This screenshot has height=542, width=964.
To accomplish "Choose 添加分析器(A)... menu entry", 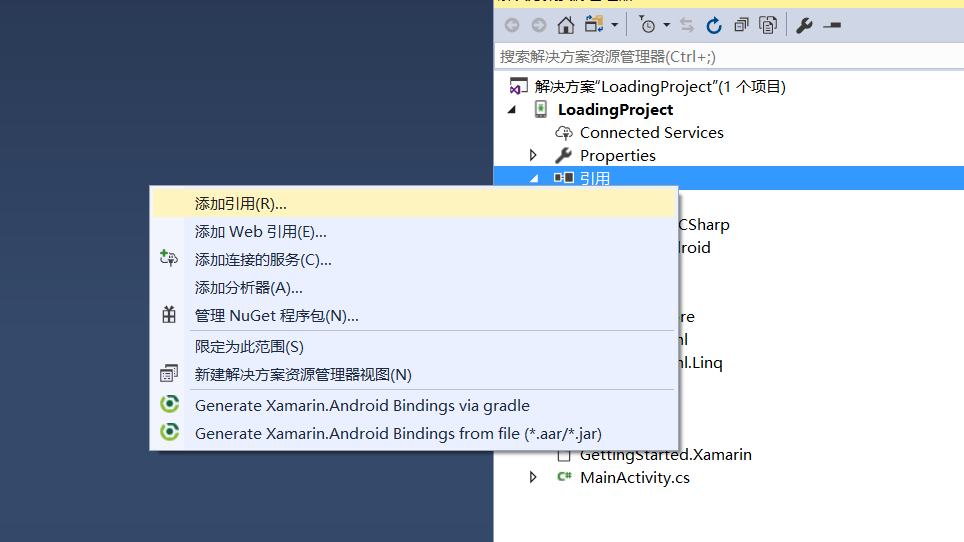I will click(414, 288).
